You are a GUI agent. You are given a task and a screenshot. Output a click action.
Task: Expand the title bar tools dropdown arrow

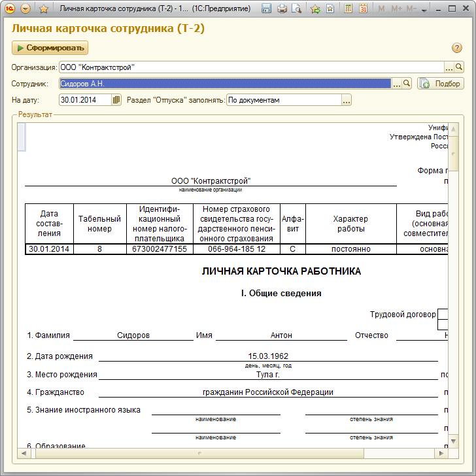424,10
